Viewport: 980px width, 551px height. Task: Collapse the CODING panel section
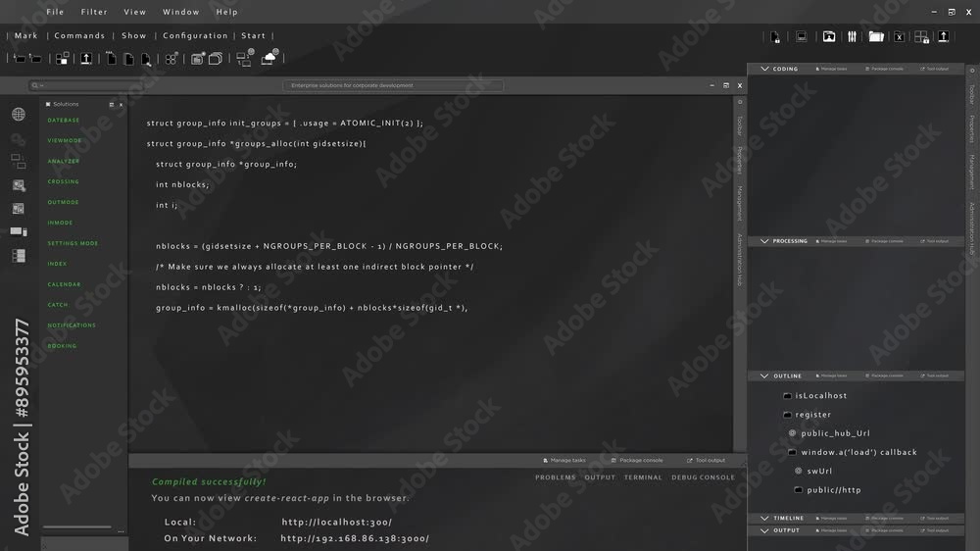764,69
